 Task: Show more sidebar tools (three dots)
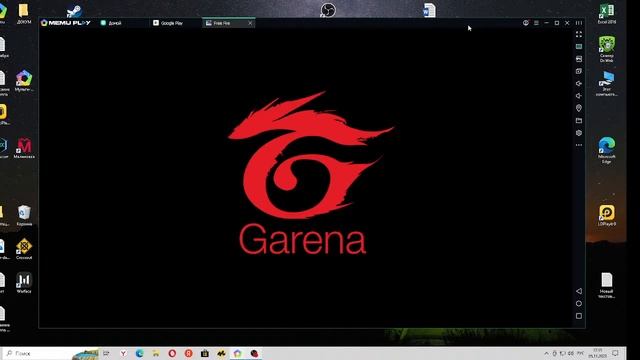pos(579,145)
